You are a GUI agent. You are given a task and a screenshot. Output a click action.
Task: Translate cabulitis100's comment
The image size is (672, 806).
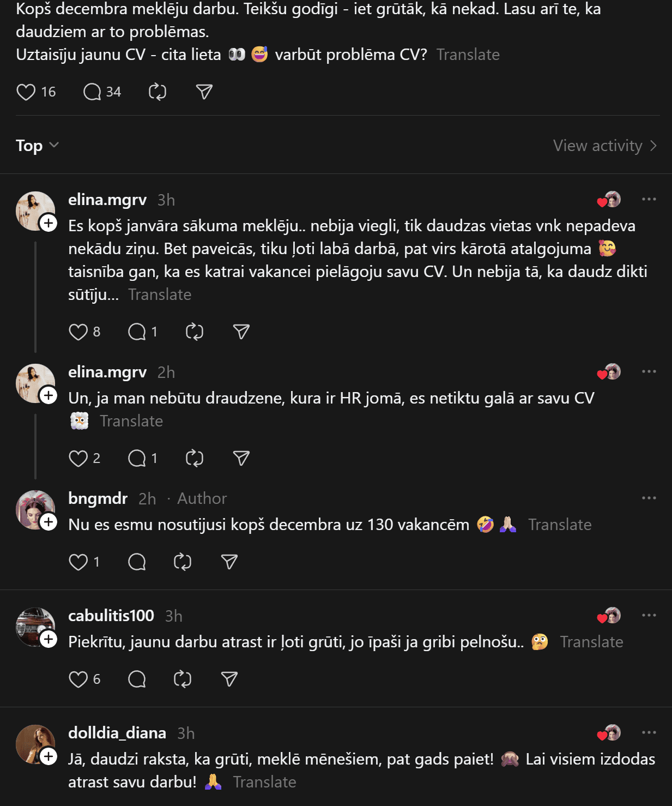[591, 642]
